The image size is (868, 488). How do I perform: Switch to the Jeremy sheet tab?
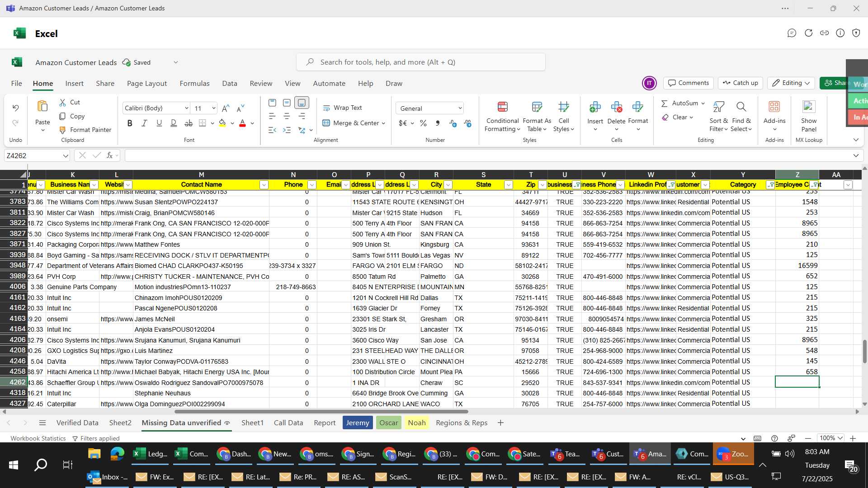point(358,423)
